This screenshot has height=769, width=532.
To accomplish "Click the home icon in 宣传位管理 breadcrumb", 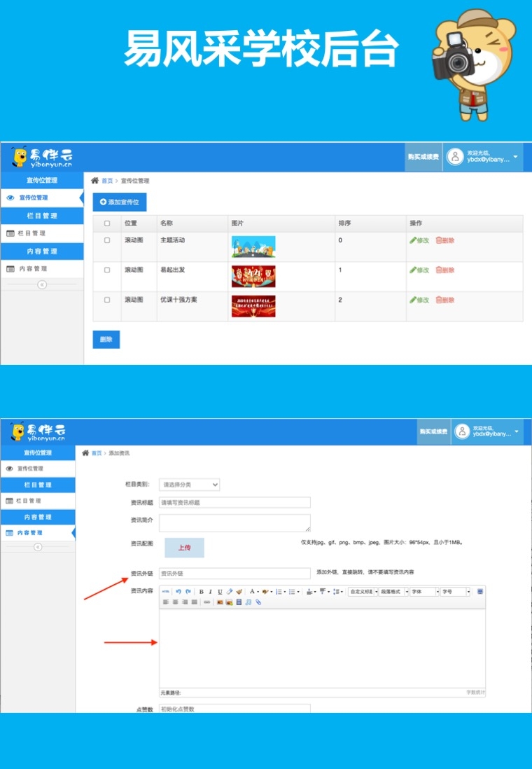I will pos(94,181).
